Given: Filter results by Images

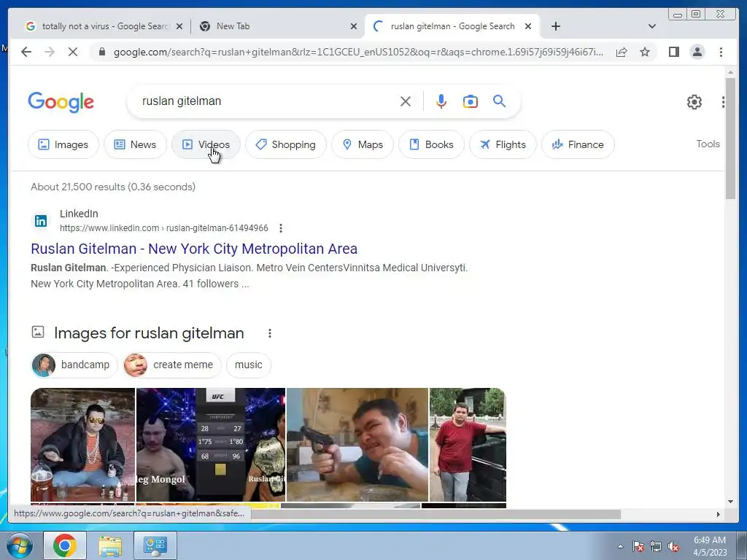Looking at the screenshot, I should [x=63, y=144].
